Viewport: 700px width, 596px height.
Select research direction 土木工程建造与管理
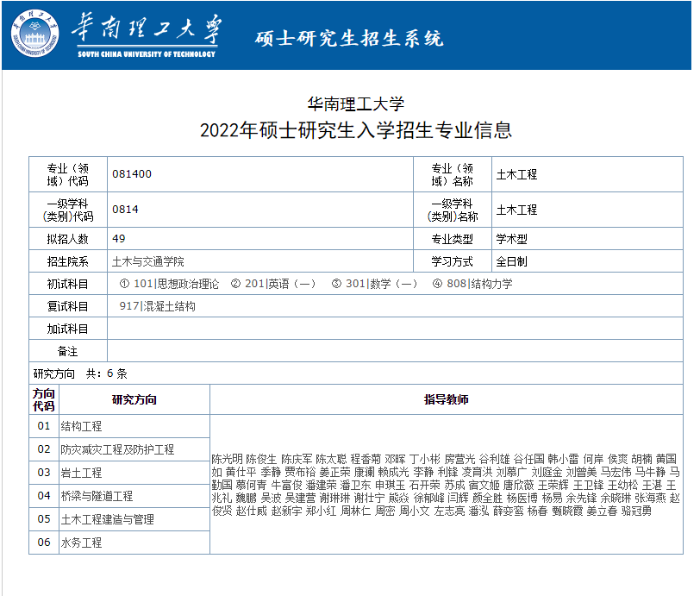(108, 519)
